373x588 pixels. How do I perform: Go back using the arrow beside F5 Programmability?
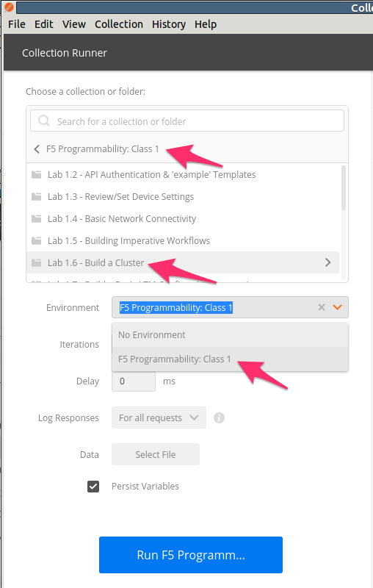pos(37,149)
